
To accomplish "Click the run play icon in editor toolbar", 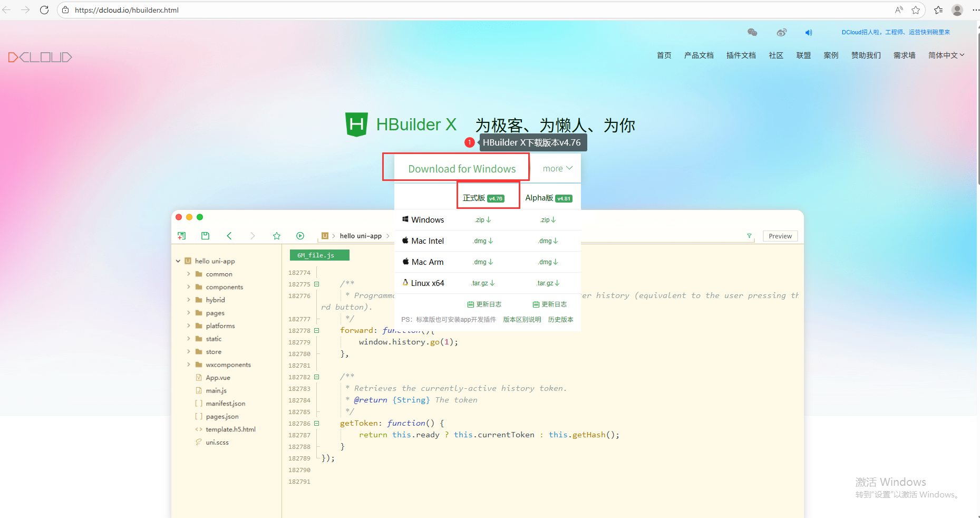I will click(300, 236).
